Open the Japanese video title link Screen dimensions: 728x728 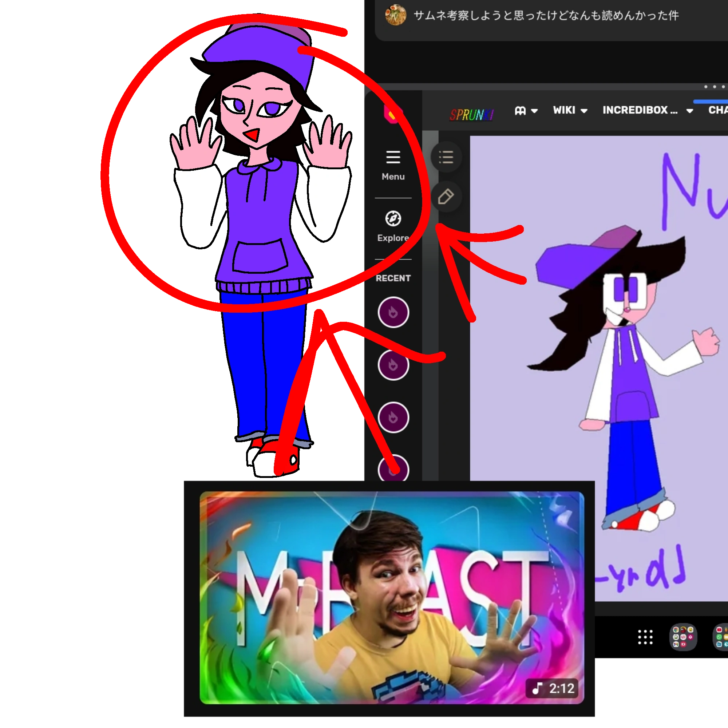tap(546, 15)
